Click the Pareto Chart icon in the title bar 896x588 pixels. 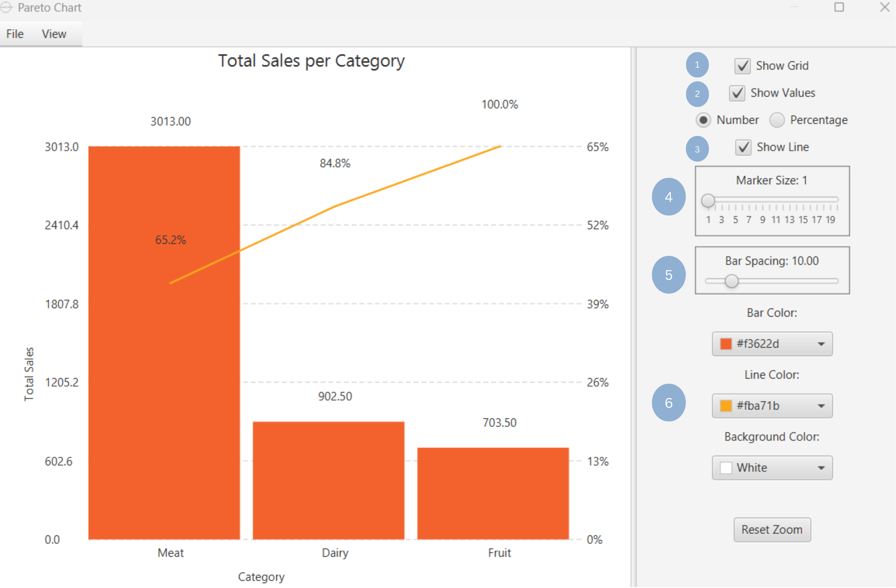point(7,7)
